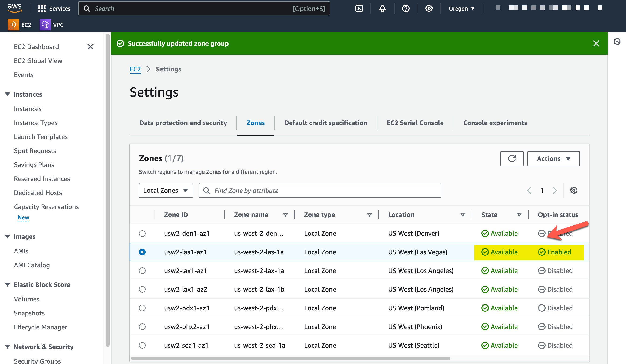Select the usw2-den1-az1 zone radio button
Screen dimensions: 626x364
tap(142, 234)
